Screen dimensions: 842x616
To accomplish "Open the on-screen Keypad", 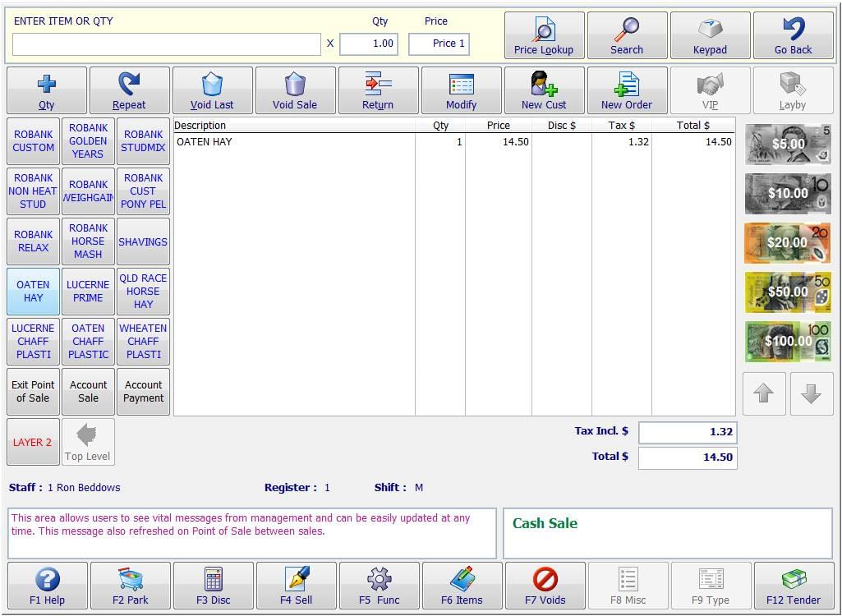I will 710,34.
